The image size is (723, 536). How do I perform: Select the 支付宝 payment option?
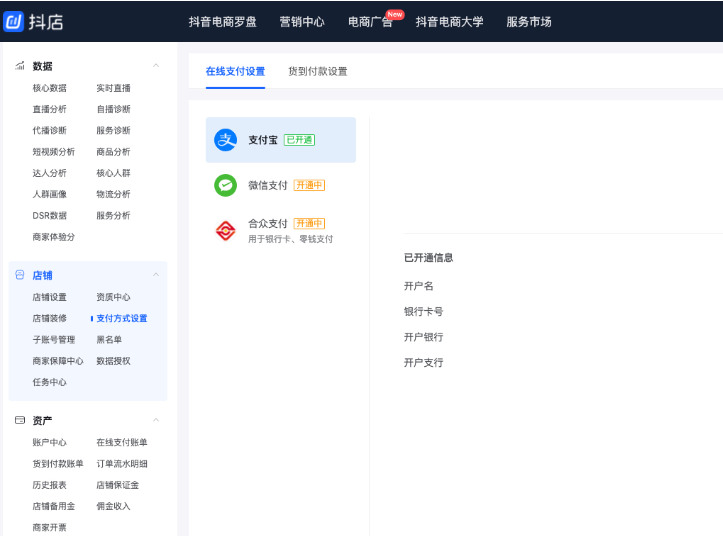[x=281, y=140]
